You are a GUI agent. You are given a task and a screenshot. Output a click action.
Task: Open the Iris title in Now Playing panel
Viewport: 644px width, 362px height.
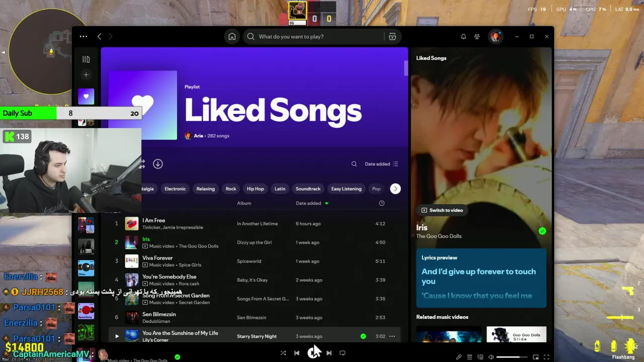pos(422,228)
